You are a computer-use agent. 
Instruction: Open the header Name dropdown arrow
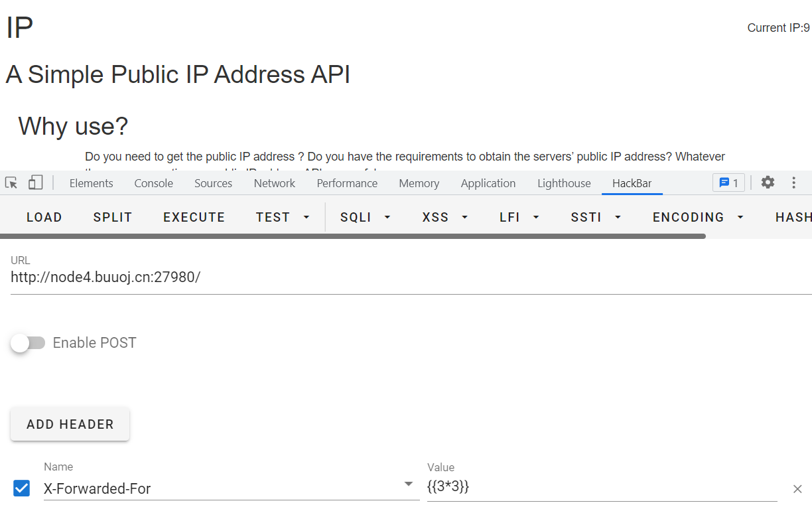409,484
